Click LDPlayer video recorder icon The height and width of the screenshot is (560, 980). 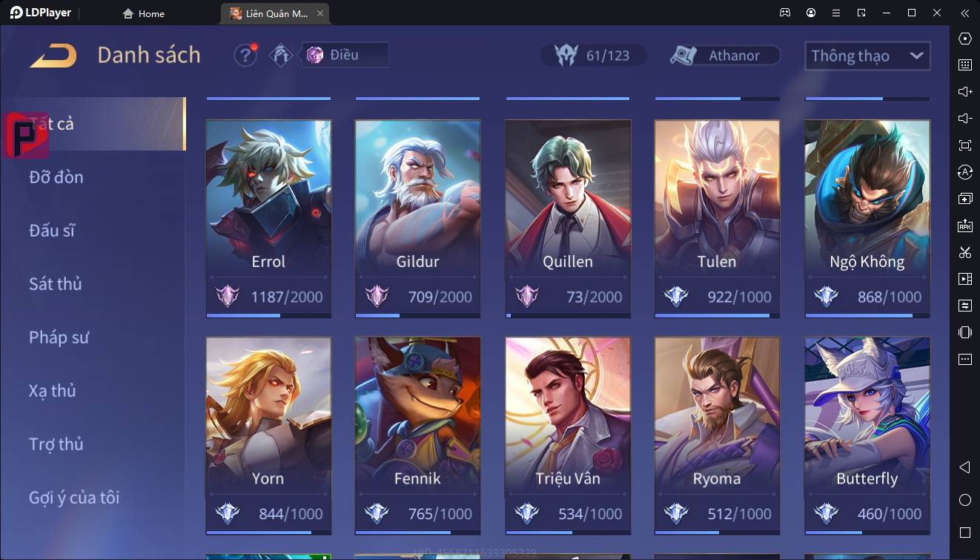(x=964, y=279)
